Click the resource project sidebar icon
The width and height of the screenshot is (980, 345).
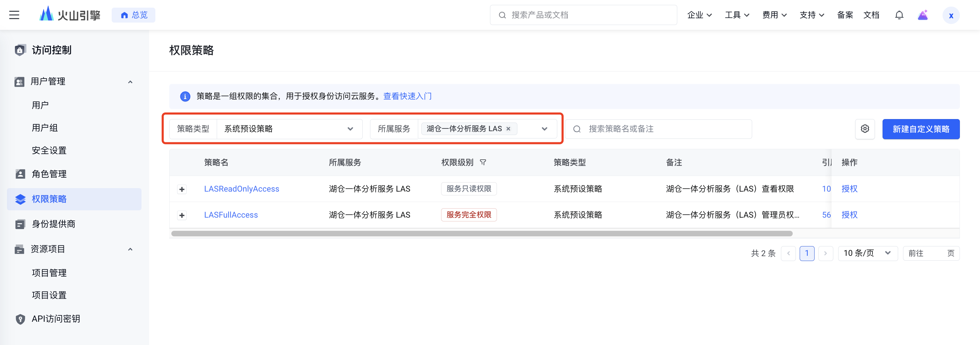tap(19, 249)
